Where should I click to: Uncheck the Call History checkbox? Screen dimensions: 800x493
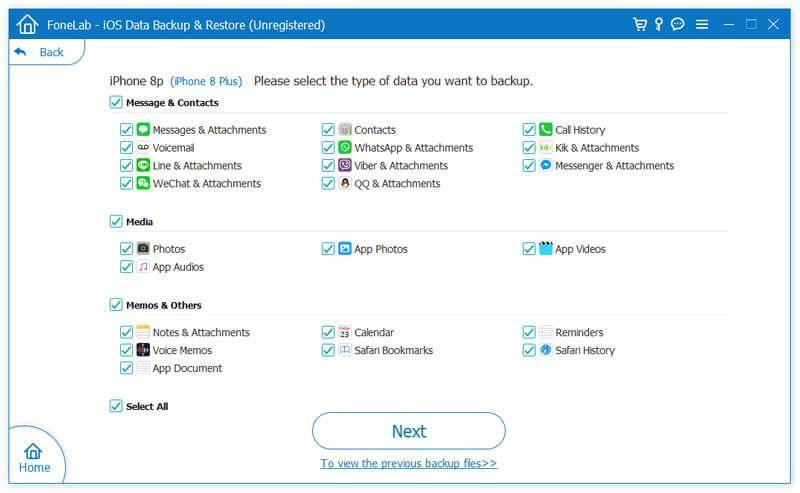(529, 130)
